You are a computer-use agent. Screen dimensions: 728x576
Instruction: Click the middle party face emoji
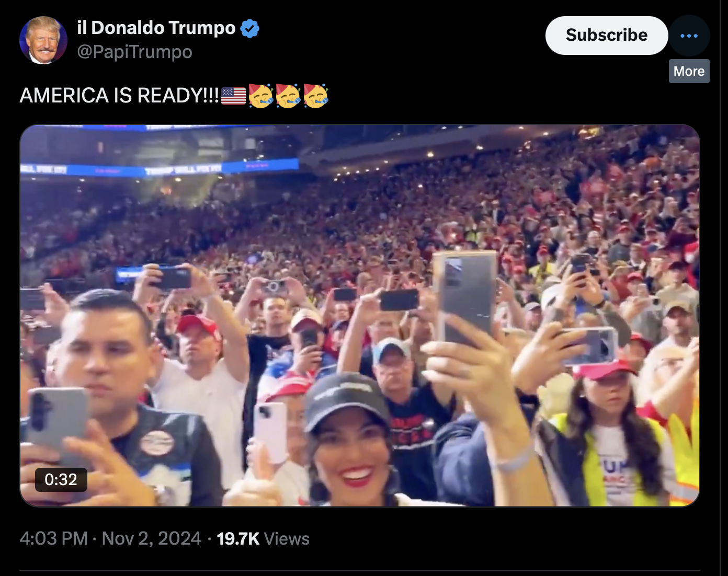click(x=288, y=96)
